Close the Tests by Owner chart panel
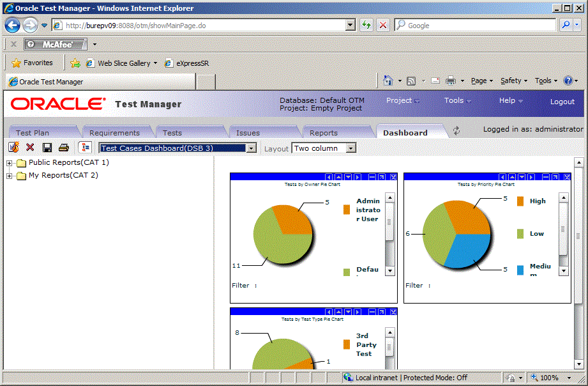This screenshot has height=386, width=588. 393,177
